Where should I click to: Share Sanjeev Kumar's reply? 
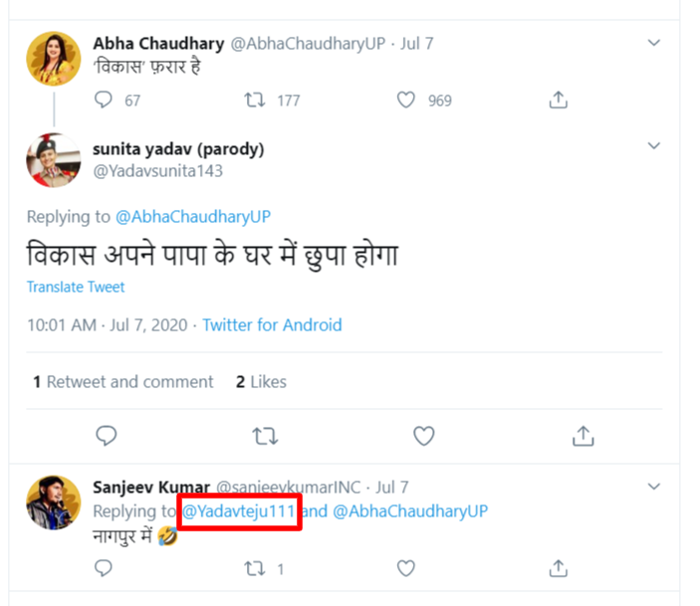[x=558, y=568]
